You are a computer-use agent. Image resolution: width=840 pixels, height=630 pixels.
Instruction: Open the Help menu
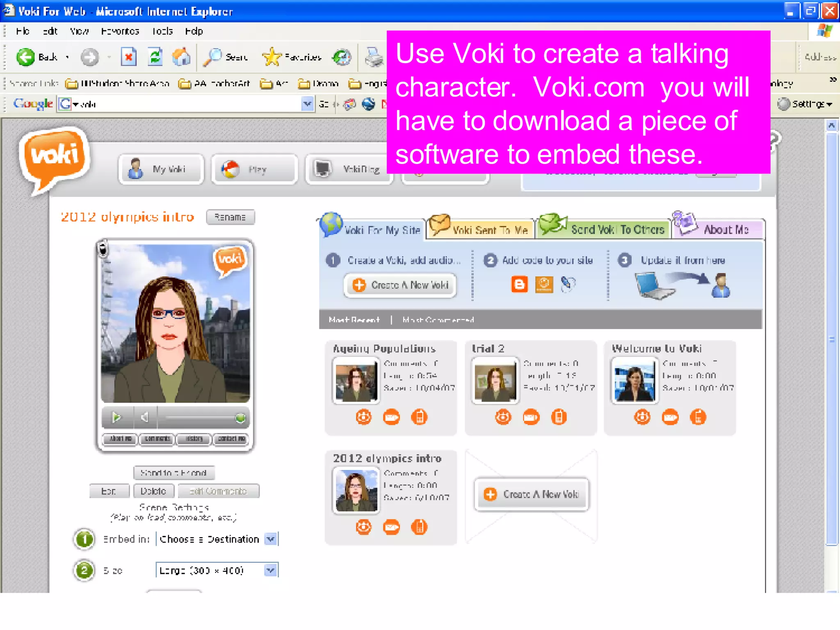click(194, 31)
